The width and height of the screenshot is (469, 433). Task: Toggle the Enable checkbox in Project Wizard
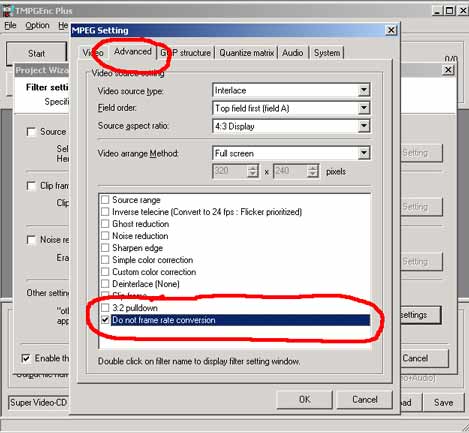pos(26,358)
